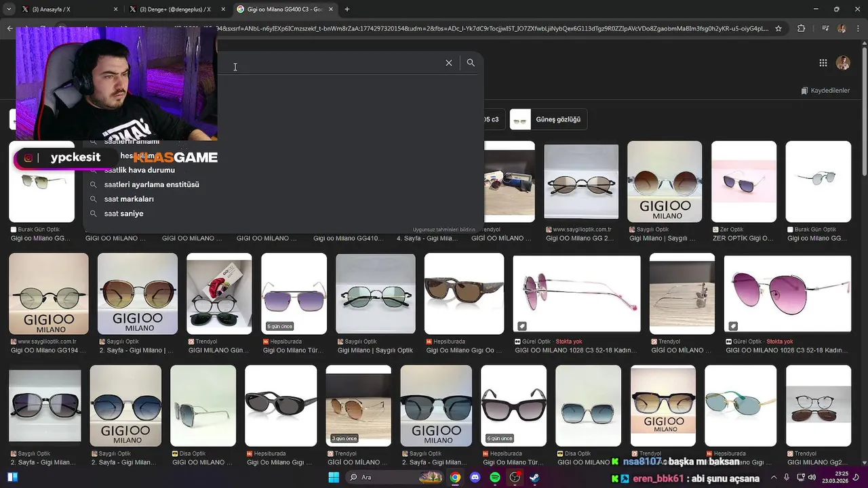Image resolution: width=868 pixels, height=488 pixels.
Task: Open Kaydedilenler saved items
Action: (x=825, y=90)
